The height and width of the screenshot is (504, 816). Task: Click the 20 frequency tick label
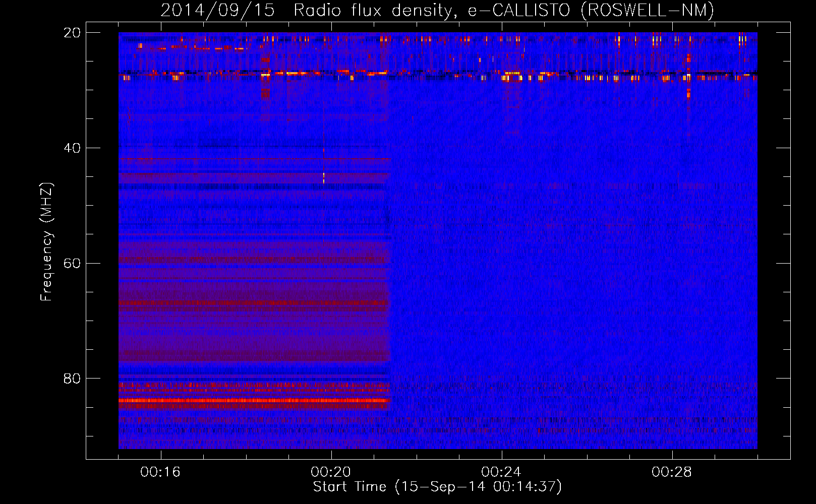[72, 33]
